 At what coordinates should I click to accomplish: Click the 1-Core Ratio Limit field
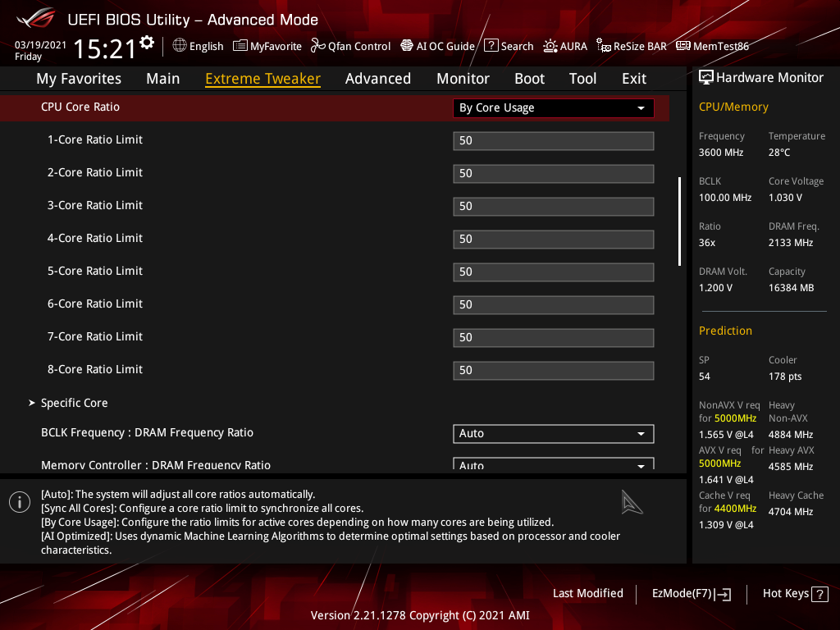click(x=554, y=141)
